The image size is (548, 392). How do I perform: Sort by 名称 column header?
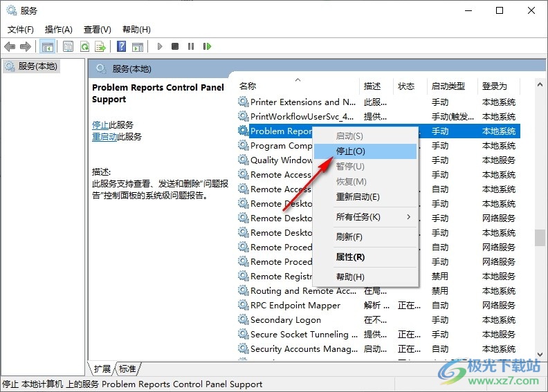pyautogui.click(x=298, y=86)
